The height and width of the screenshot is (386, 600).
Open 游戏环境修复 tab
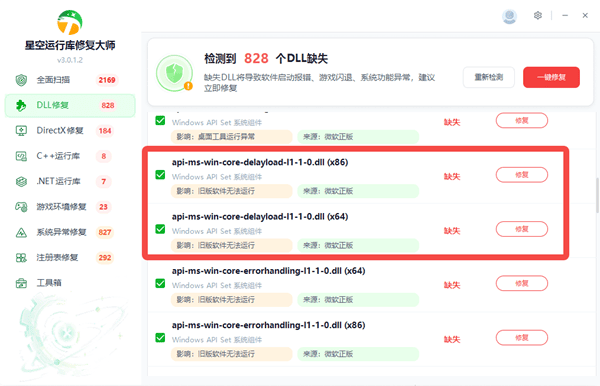click(70, 207)
